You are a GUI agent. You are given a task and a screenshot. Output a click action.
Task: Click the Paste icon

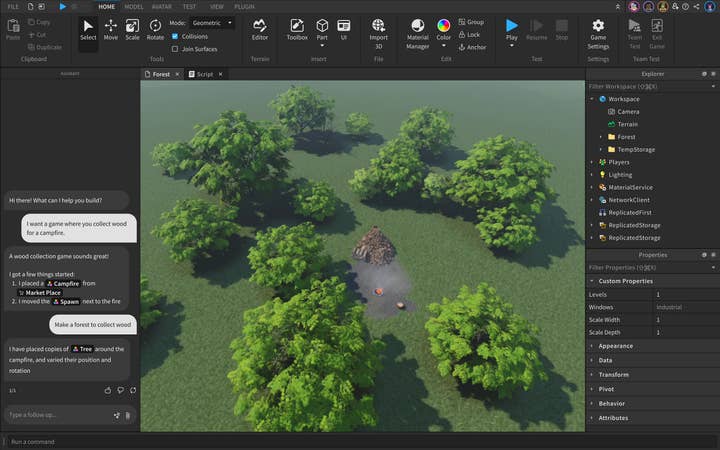13,26
